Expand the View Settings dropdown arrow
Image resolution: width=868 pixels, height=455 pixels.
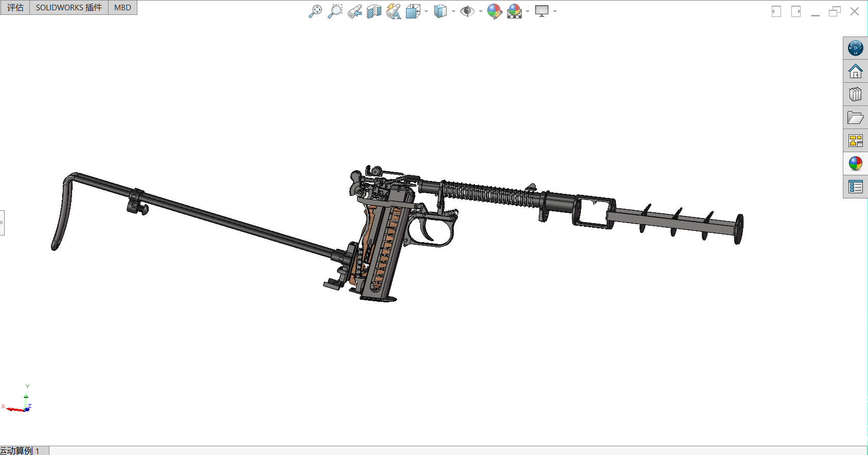pos(555,11)
